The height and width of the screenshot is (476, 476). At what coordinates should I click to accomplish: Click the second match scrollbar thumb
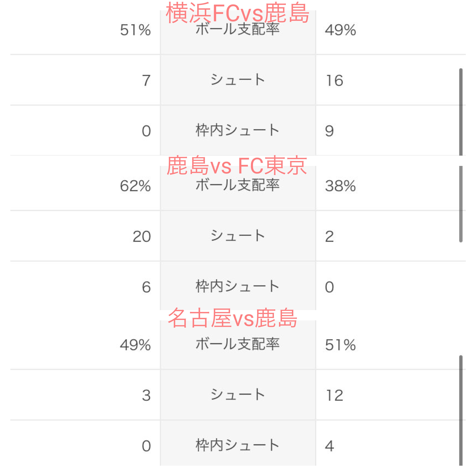[x=461, y=204]
